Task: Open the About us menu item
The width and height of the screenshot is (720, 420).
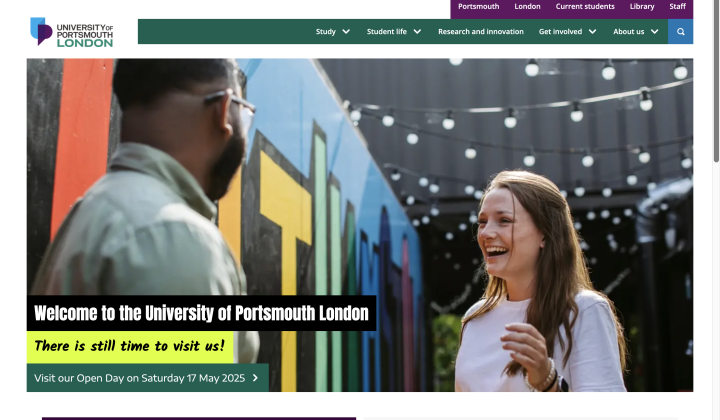Action: pyautogui.click(x=629, y=32)
